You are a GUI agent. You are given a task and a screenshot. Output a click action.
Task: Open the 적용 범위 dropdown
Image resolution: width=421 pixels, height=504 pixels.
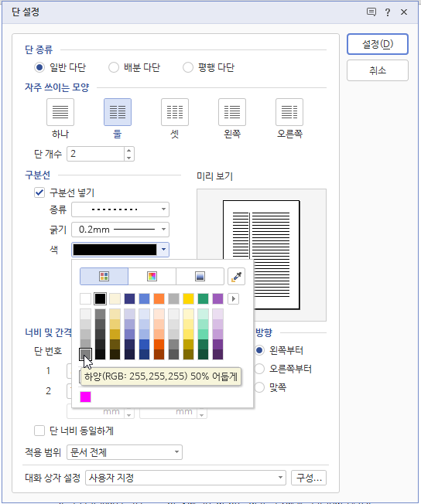tap(125, 452)
